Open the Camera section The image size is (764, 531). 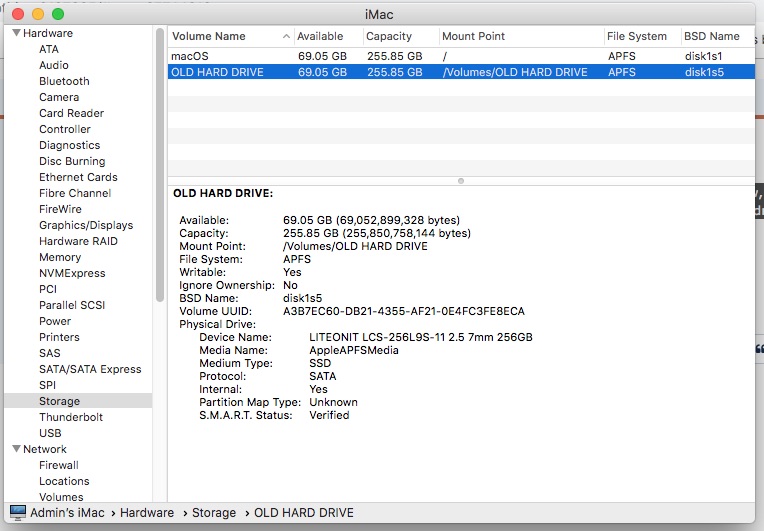tap(59, 97)
